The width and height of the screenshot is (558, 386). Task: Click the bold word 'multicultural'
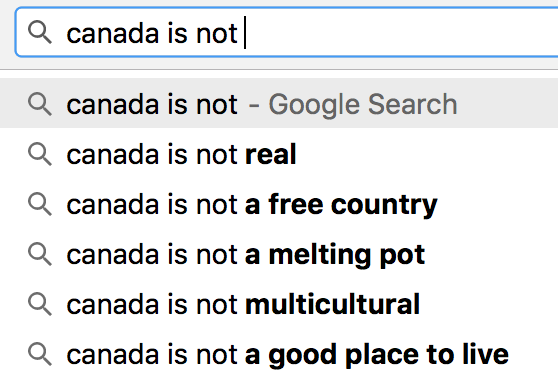pos(332,304)
